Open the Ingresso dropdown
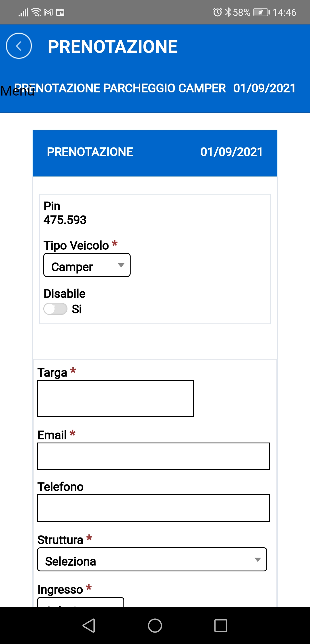 tap(81, 602)
